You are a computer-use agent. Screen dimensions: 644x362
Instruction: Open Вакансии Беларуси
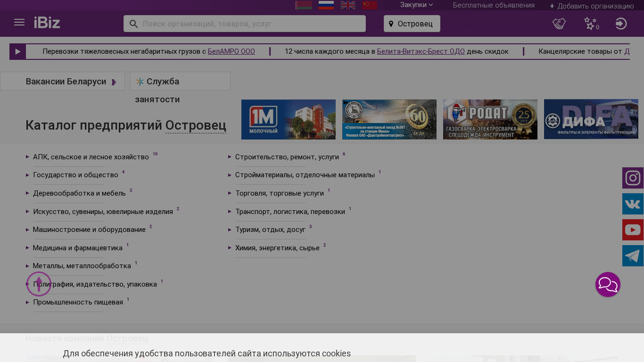coord(62,81)
